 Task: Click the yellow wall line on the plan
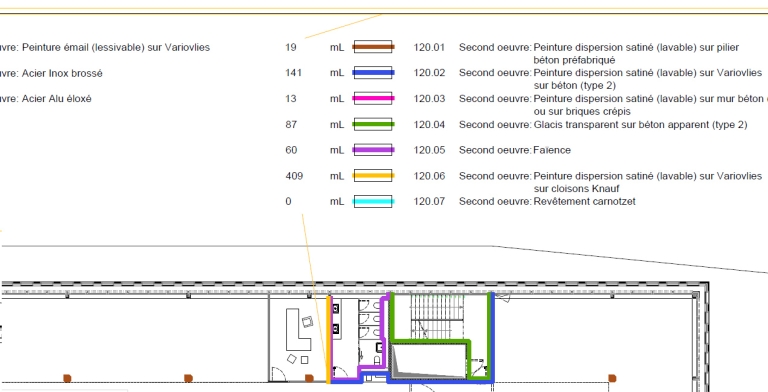[x=329, y=339]
